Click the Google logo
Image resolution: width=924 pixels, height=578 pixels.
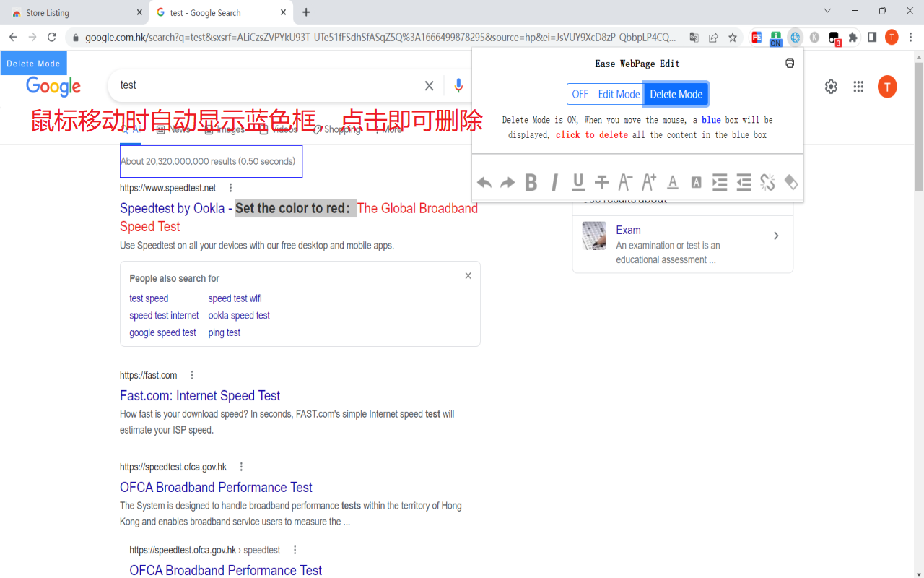(x=53, y=86)
